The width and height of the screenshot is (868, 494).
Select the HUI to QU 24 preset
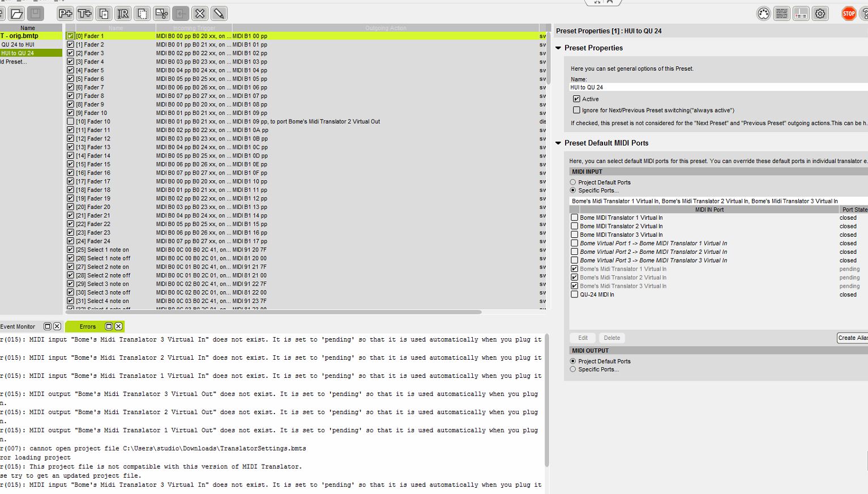coord(31,53)
